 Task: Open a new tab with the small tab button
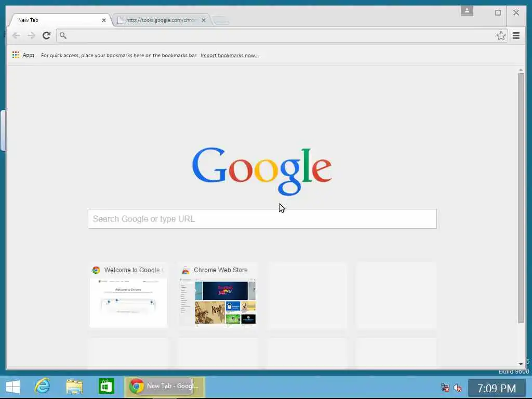[221, 21]
